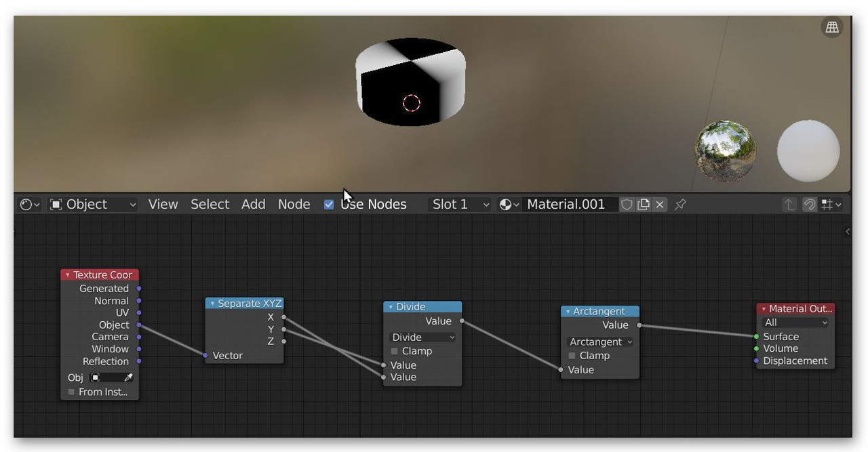Collapse the Divide node
The height and width of the screenshot is (452, 868).
pyautogui.click(x=391, y=307)
